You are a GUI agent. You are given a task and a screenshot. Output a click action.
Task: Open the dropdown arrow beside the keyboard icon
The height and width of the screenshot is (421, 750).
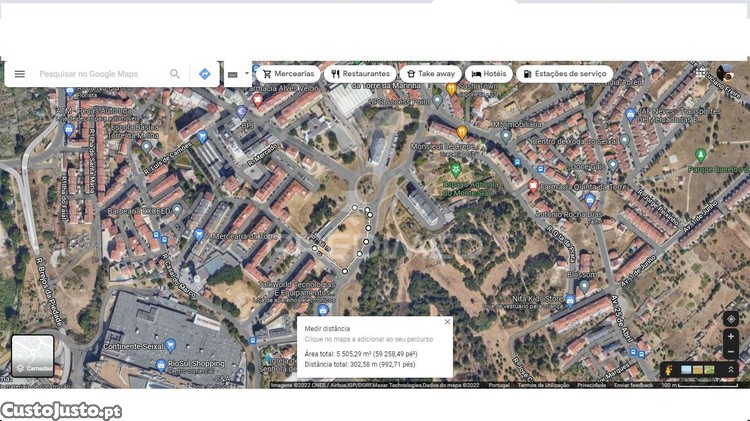tap(246, 74)
